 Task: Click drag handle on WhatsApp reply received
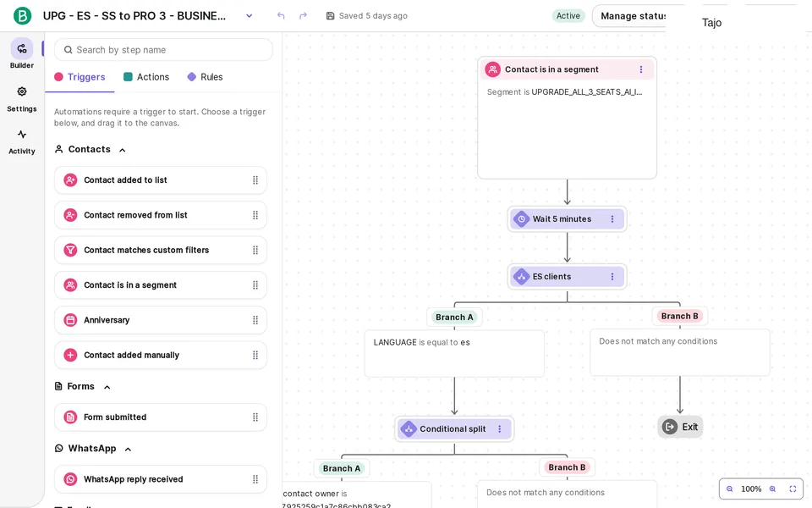click(255, 479)
